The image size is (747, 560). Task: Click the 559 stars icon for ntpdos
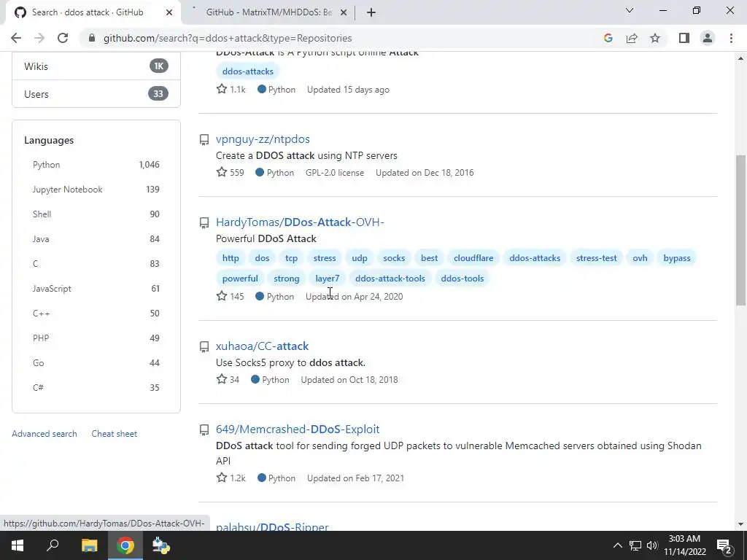click(222, 172)
